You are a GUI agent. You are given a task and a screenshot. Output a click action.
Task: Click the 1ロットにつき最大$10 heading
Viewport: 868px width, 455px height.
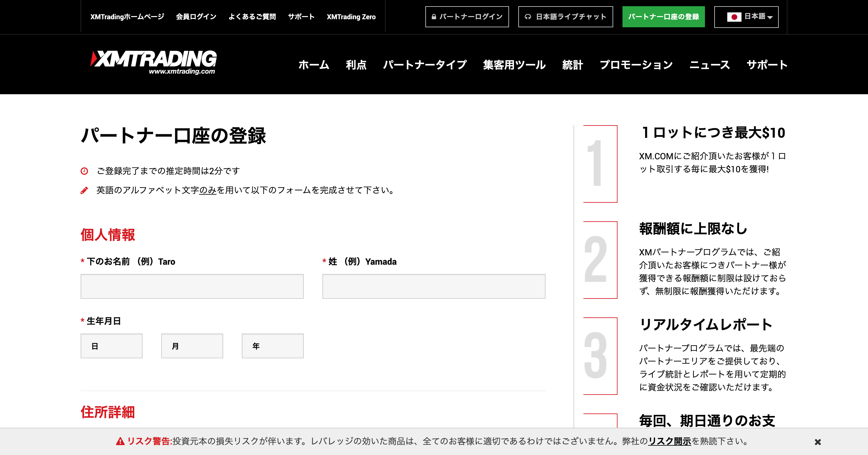(x=713, y=132)
